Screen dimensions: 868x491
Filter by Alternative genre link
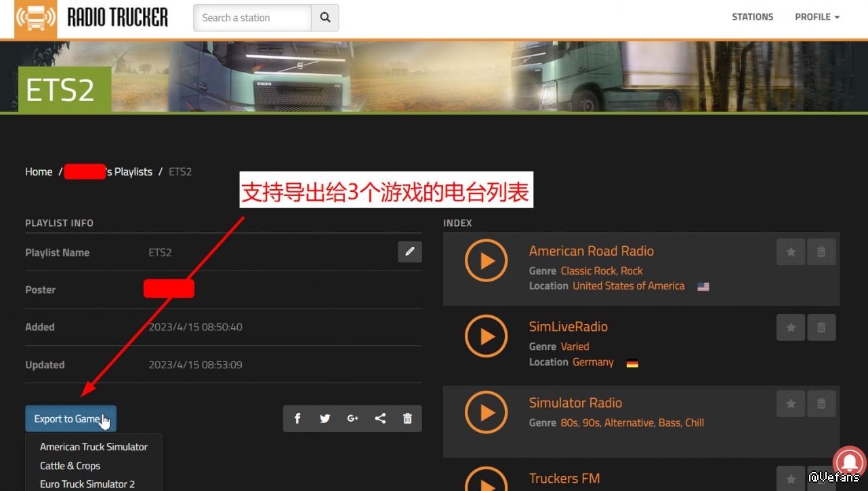[x=629, y=423]
